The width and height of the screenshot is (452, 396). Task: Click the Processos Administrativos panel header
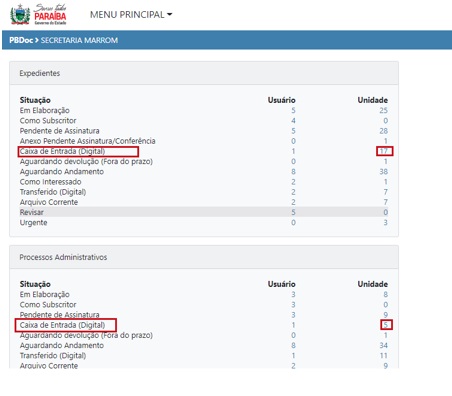[204, 257]
